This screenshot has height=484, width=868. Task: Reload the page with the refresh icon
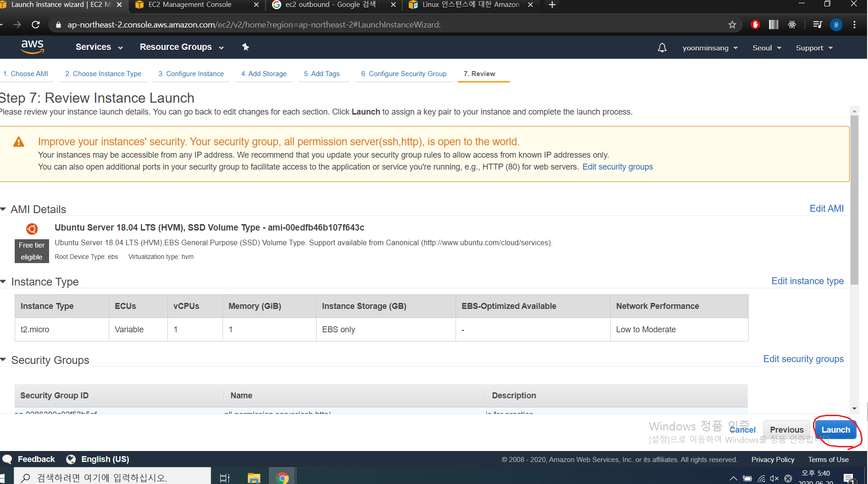point(36,25)
